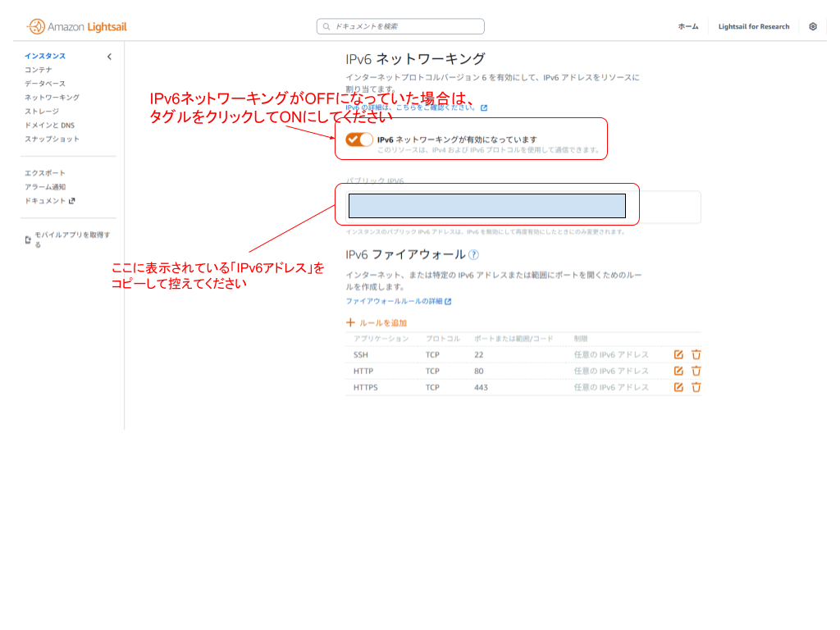Open the ファイアウォールルールの詳細 link

coord(396,301)
